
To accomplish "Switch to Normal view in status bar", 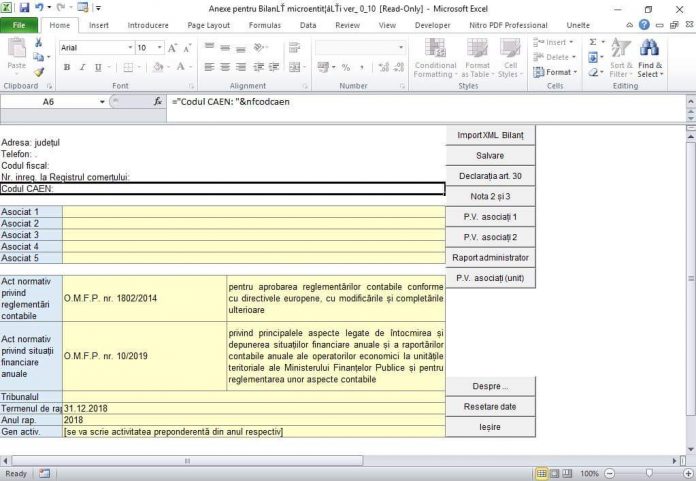I will pyautogui.click(x=541, y=473).
